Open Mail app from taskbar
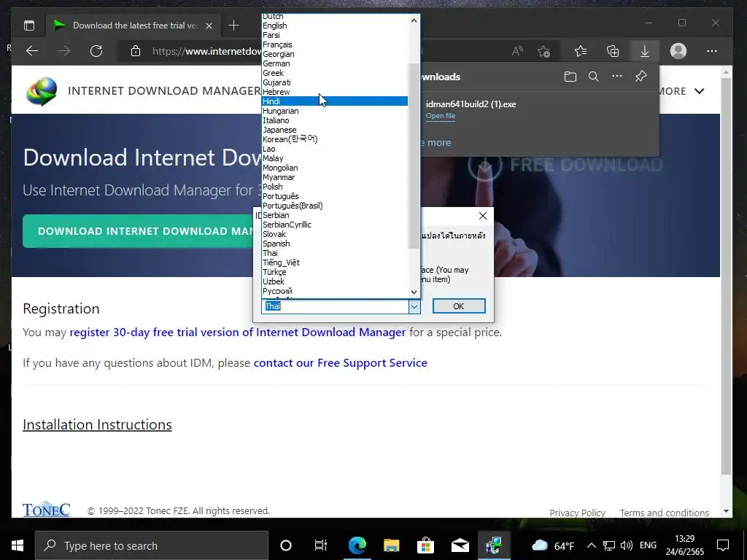This screenshot has height=560, width=747. point(460,545)
